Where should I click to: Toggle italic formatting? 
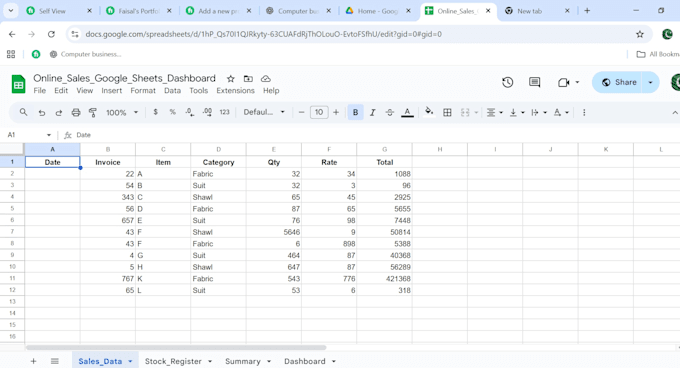point(373,113)
